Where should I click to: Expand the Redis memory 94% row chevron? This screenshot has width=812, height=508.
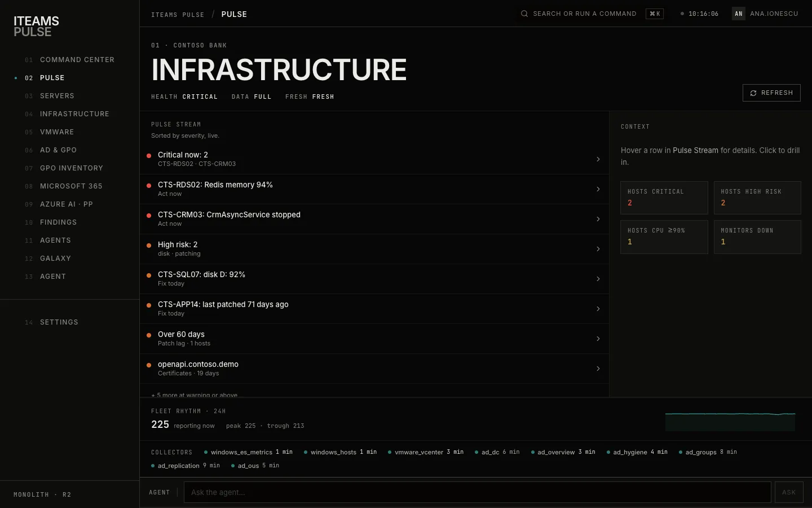tap(598, 189)
